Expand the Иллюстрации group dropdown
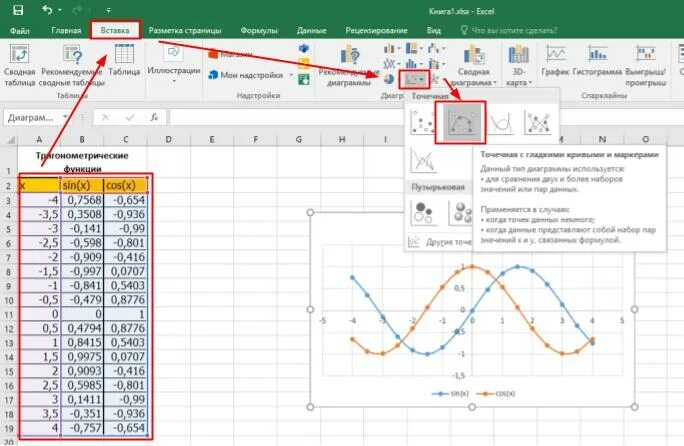Image resolution: width=684 pixels, height=446 pixels. click(x=174, y=63)
